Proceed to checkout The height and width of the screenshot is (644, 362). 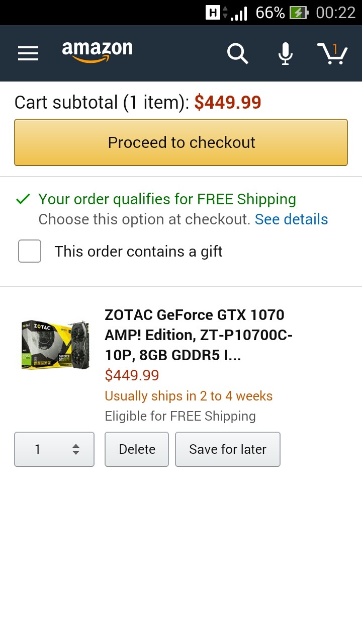click(x=181, y=142)
